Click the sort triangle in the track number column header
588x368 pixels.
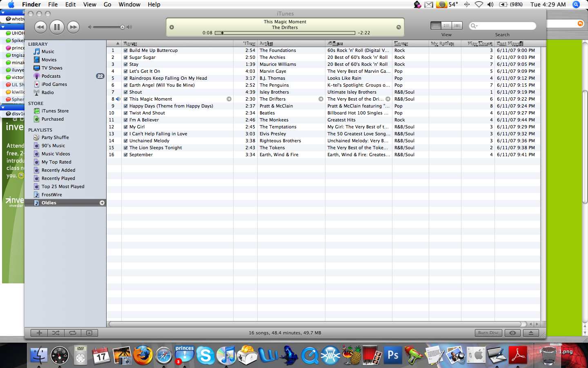[118, 43]
